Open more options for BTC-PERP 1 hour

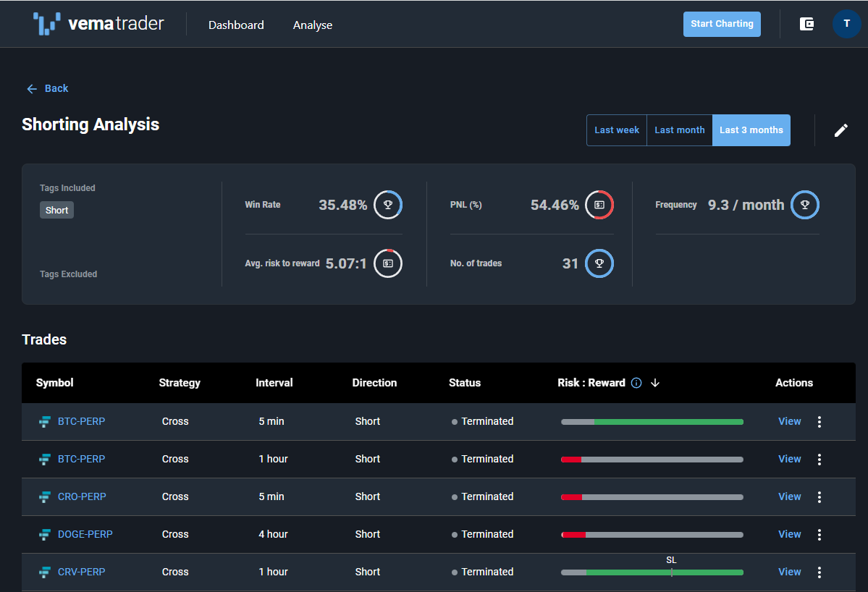tap(819, 460)
